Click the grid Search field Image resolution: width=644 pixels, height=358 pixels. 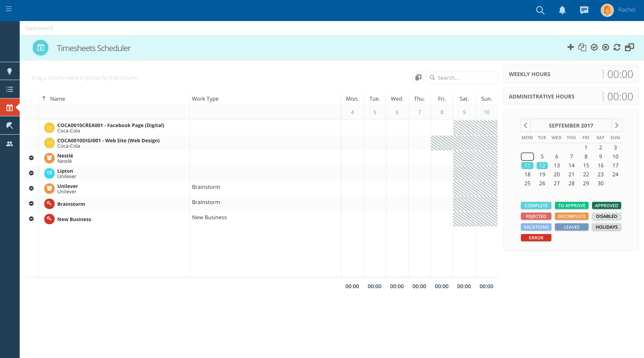click(x=462, y=78)
